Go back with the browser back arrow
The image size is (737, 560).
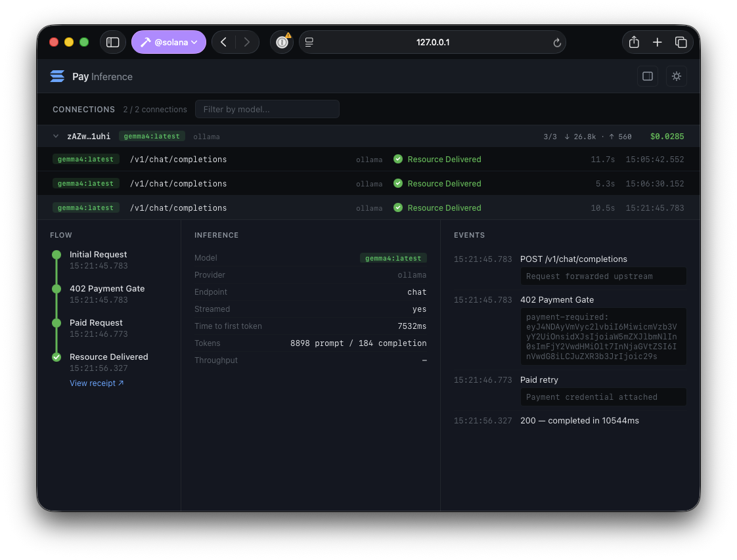pos(224,42)
